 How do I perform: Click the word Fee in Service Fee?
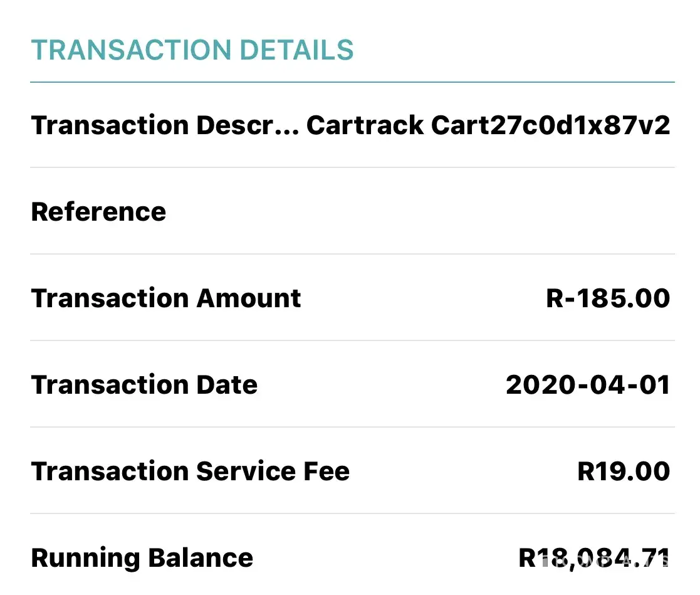324,471
